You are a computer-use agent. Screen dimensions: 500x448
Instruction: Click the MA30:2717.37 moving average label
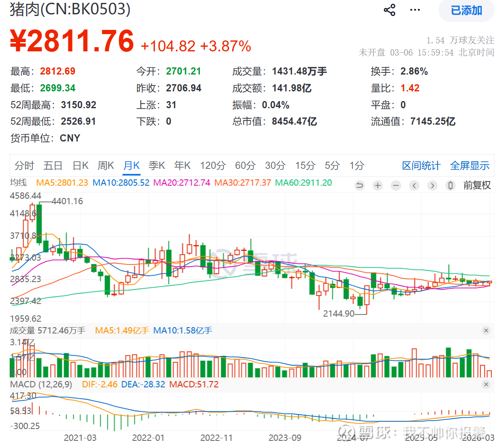(243, 183)
